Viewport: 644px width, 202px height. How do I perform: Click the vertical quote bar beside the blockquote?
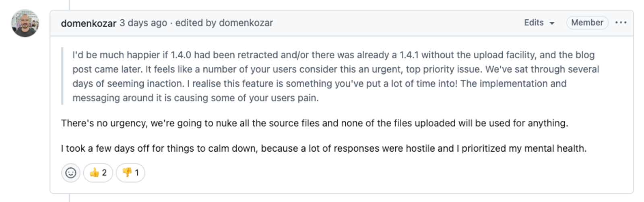pos(62,76)
